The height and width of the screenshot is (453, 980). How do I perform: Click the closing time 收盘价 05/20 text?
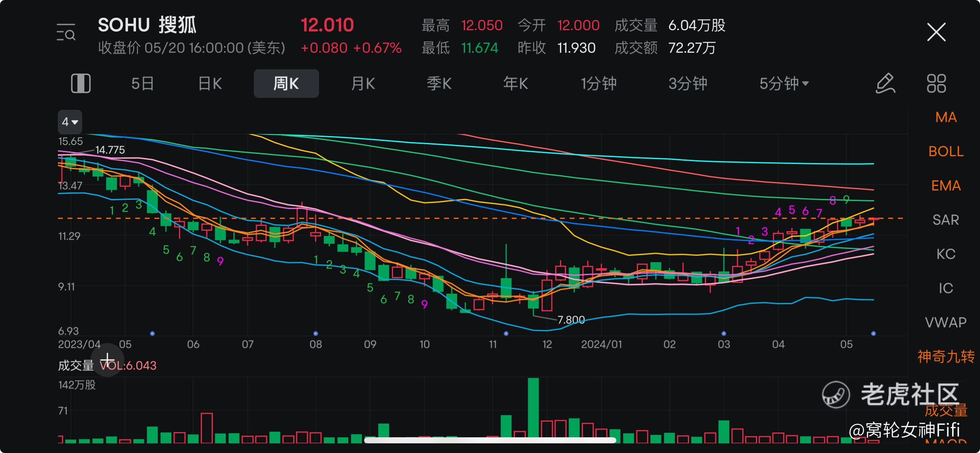coord(191,48)
